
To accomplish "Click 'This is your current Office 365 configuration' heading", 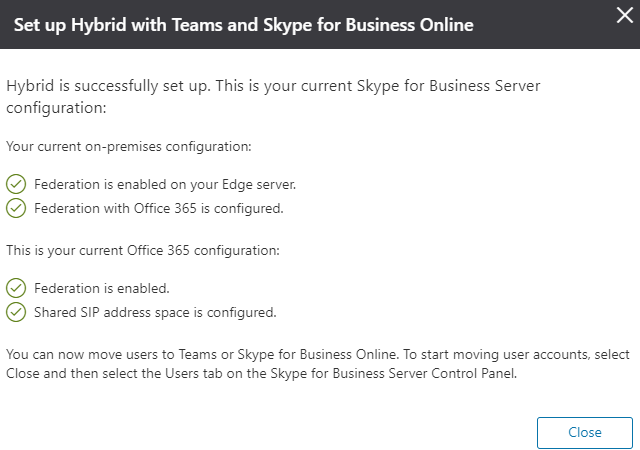I will coord(143,250).
